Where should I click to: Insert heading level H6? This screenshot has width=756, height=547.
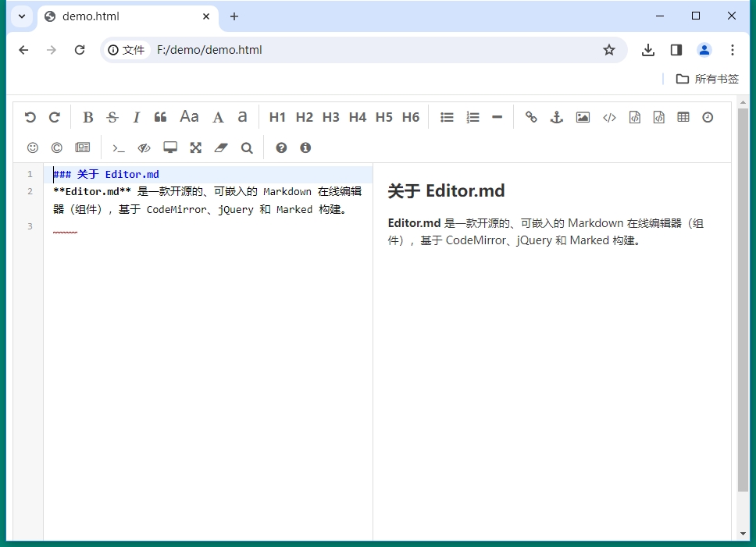coord(410,117)
